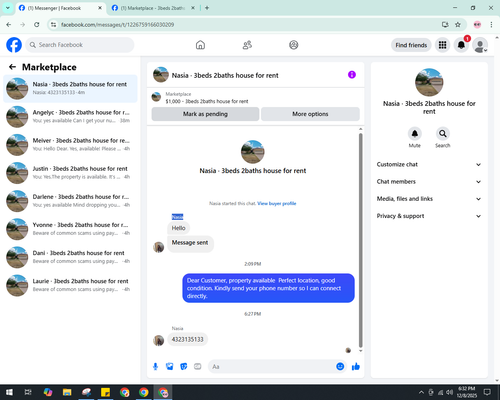The image size is (500, 400).
Task: Choose a sticker icon
Action: (x=184, y=367)
